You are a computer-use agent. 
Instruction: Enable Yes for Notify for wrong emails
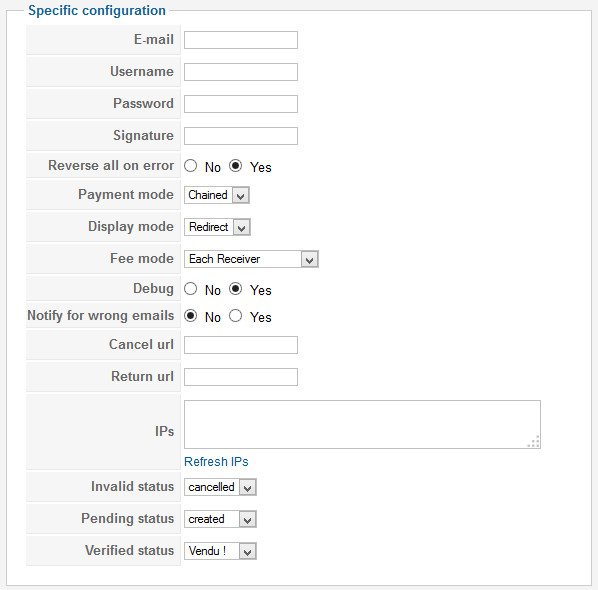coord(235,316)
